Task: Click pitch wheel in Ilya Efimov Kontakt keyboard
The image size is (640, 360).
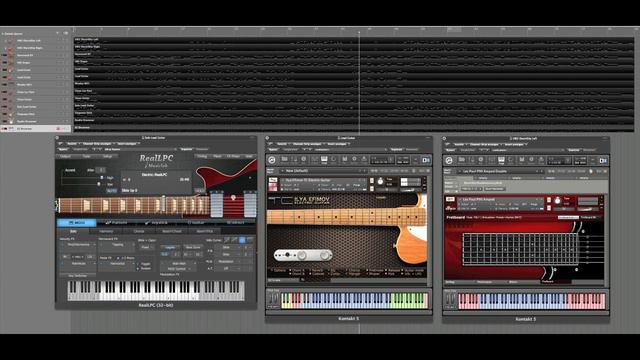Action: pyautogui.click(x=271, y=299)
